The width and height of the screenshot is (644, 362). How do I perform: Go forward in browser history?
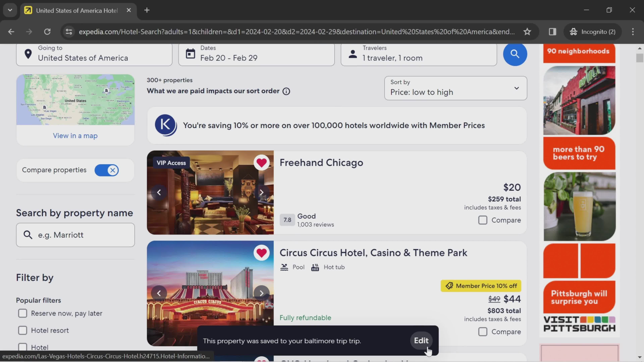coord(29,32)
